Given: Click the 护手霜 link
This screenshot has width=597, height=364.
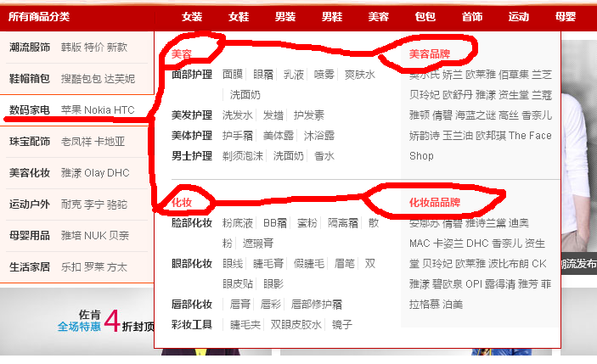Looking at the screenshot, I should [x=238, y=136].
